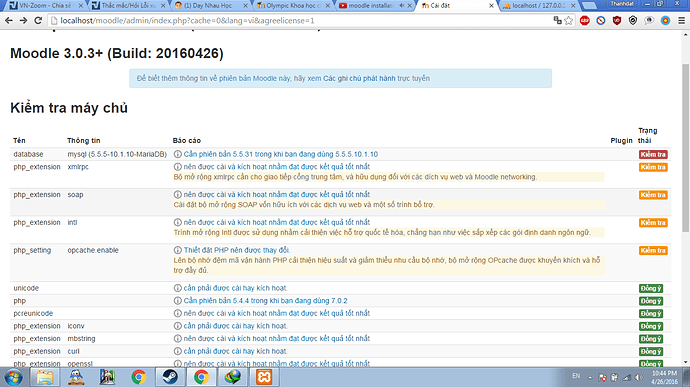Open the volume icon in system tray
The height and width of the screenshot is (387, 690).
tap(639, 377)
